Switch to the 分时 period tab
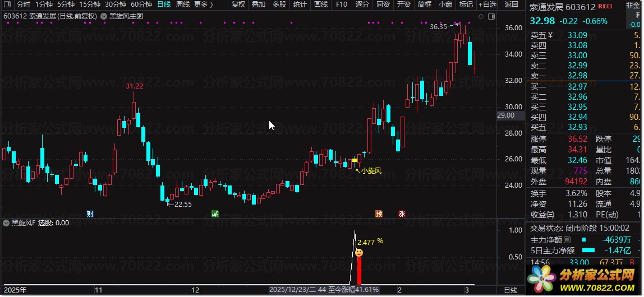 click(23, 4)
